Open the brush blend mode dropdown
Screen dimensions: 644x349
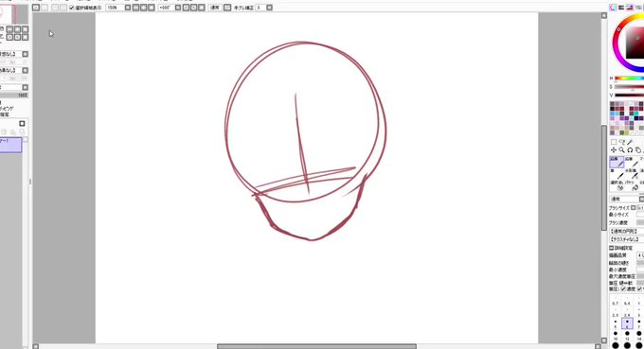pos(626,199)
